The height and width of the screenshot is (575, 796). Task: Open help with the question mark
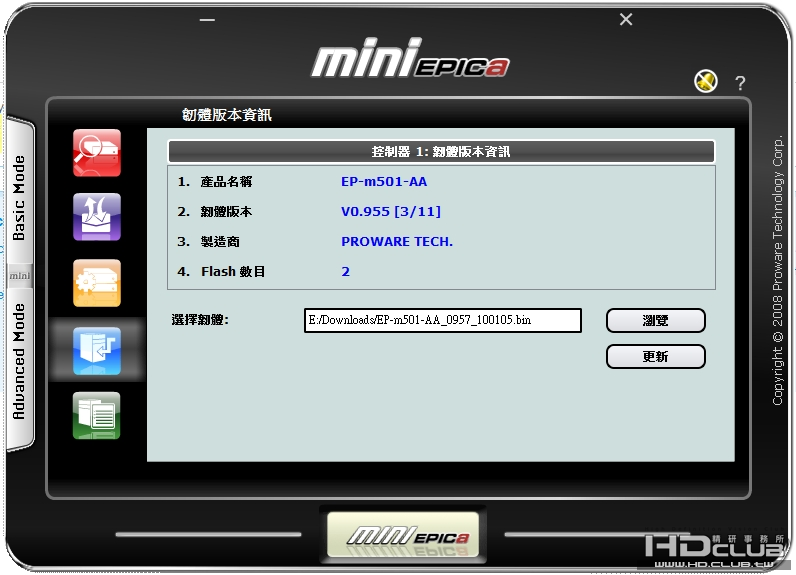pyautogui.click(x=740, y=83)
